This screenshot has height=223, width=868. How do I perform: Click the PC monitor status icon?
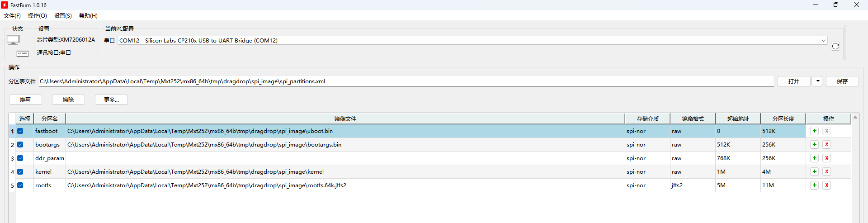pos(13,40)
